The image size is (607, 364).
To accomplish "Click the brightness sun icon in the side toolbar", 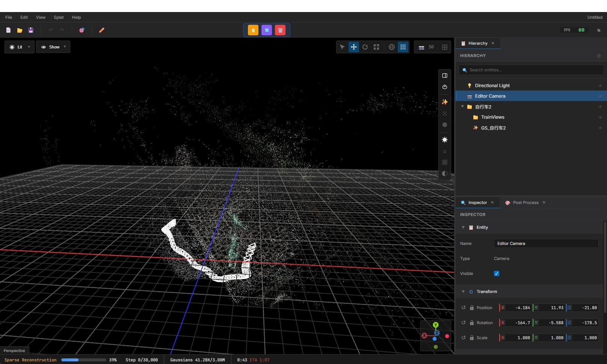I will point(445,140).
